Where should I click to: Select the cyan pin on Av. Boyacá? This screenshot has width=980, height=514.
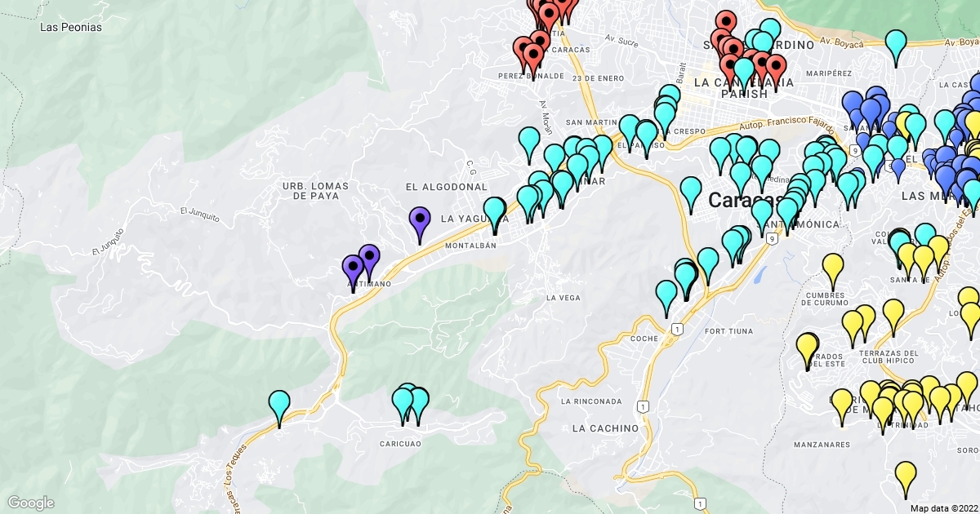(896, 48)
